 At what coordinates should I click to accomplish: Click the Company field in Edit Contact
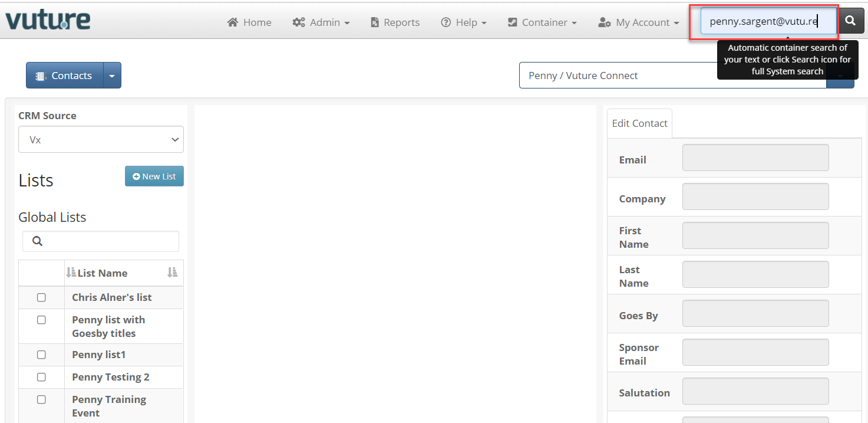tap(755, 196)
